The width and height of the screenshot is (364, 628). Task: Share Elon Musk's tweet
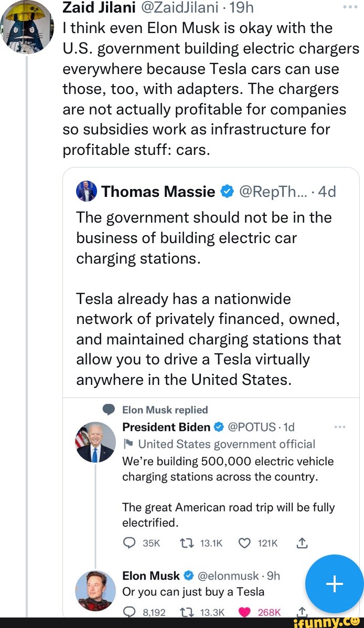tap(302, 611)
